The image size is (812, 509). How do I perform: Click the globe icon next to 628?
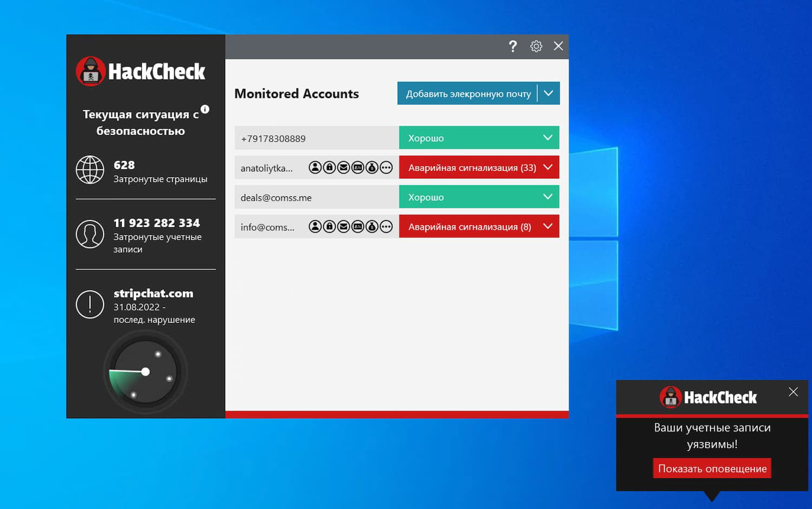pos(90,170)
